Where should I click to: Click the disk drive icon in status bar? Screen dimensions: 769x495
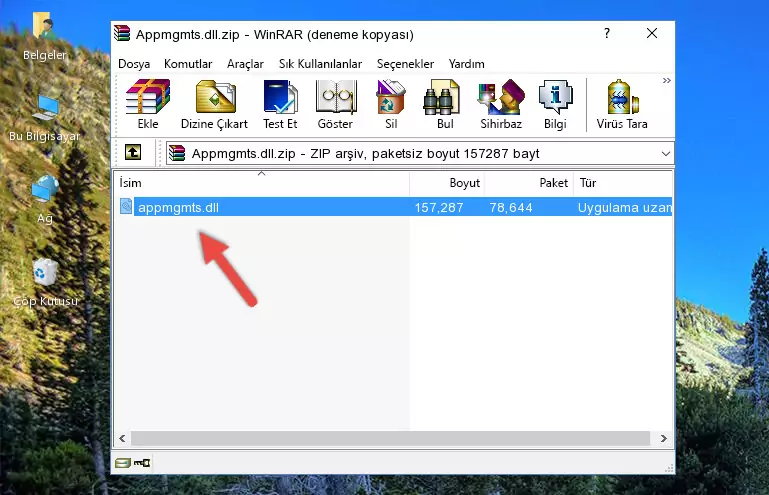(x=123, y=463)
